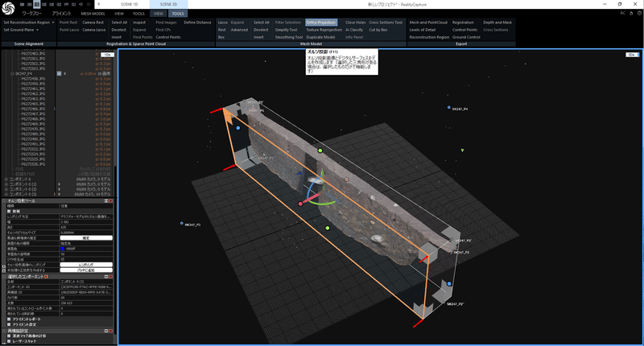This screenshot has height=346, width=644.
Task: Click Levels of Detail export button
Action: 422,30
